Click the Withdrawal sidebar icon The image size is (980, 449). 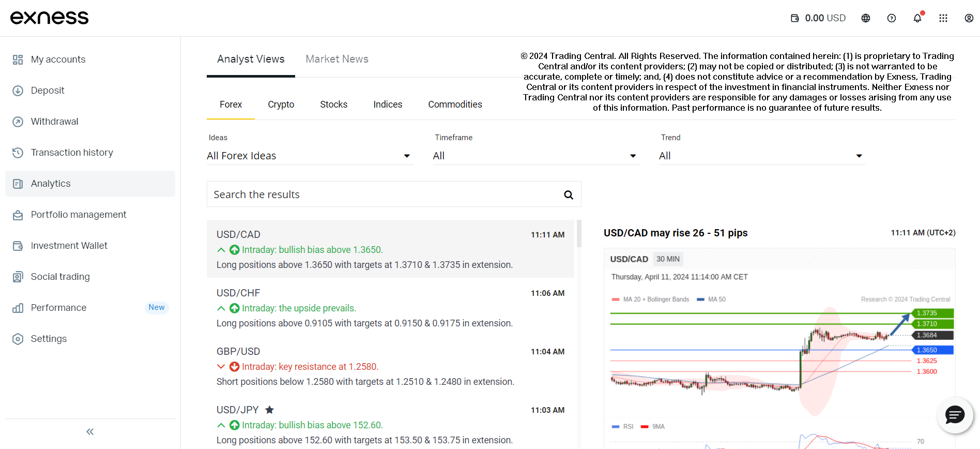18,122
